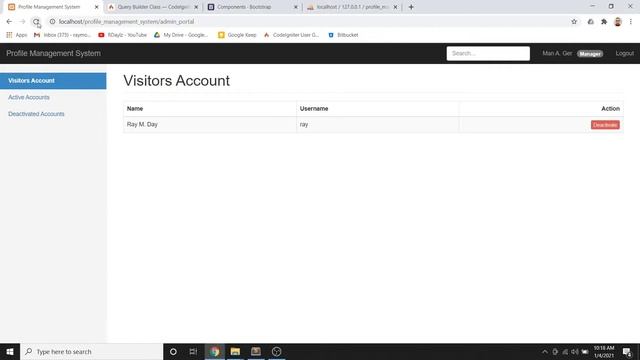640x360 pixels.
Task: Open Active Accounts in sidebar
Action: coord(29,97)
